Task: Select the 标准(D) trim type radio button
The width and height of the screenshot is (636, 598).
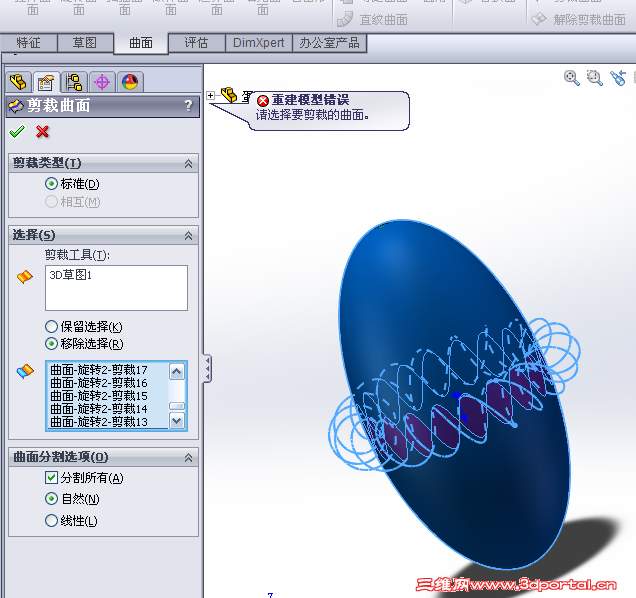Action: (x=51, y=184)
